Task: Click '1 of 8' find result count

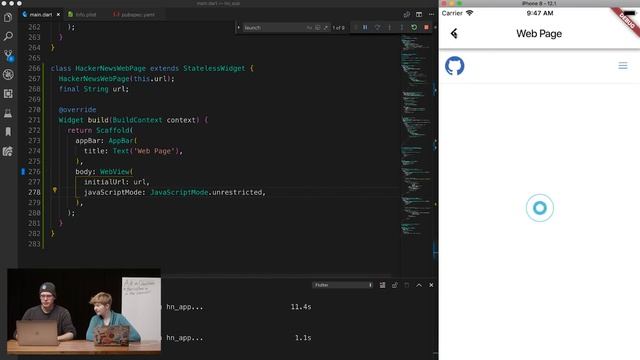Action: click(338, 27)
